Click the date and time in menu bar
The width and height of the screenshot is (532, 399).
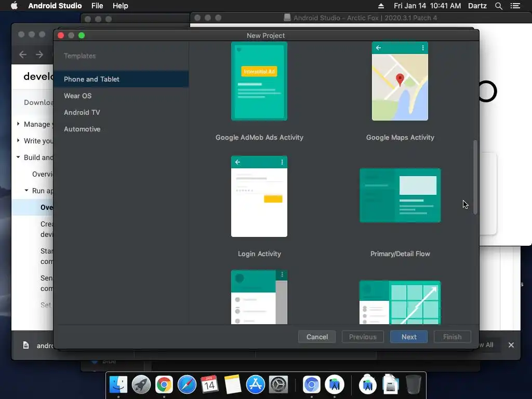click(427, 6)
